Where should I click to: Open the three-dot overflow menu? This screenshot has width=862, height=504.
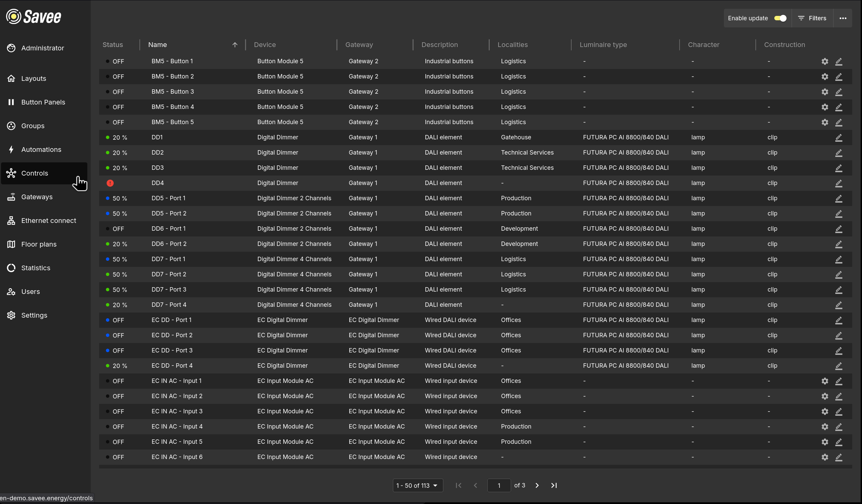843,18
